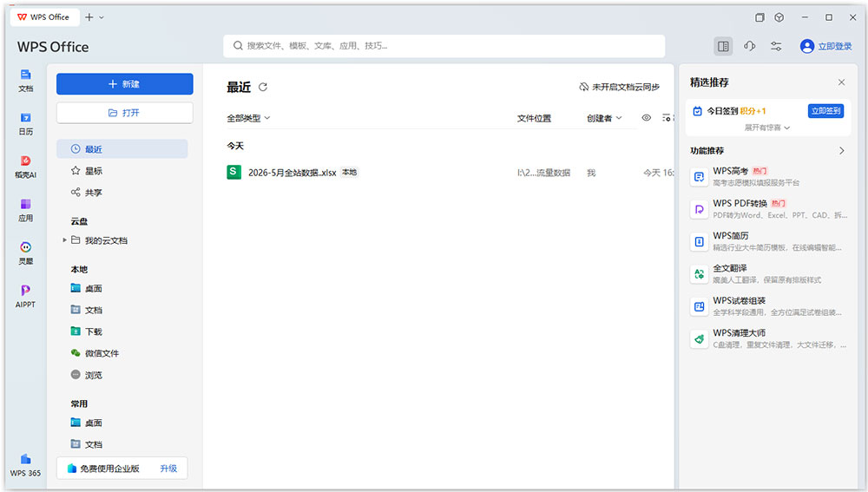Open WPS简历 resume tool

click(x=769, y=241)
